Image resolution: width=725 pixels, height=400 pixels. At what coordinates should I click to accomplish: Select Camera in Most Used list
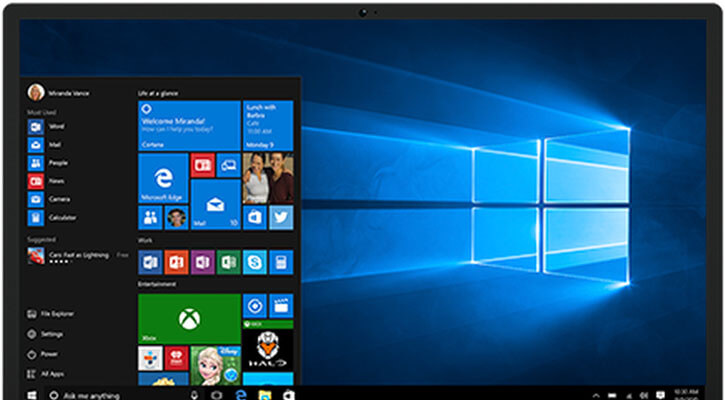[58, 199]
